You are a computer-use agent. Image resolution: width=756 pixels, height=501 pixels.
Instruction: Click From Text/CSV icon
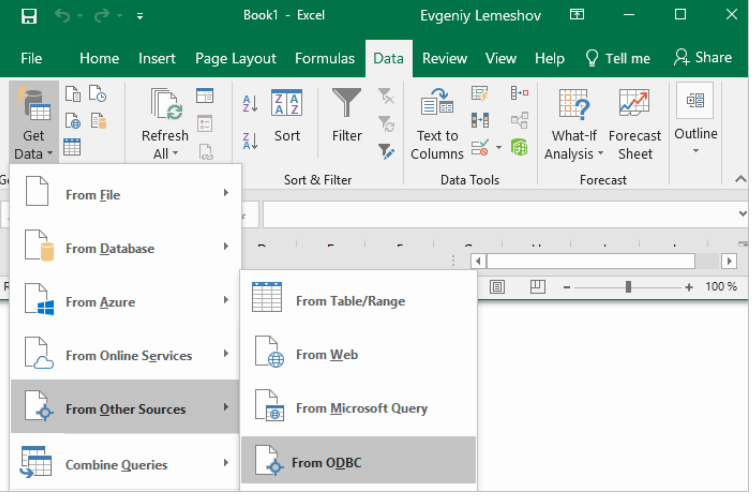tap(73, 94)
